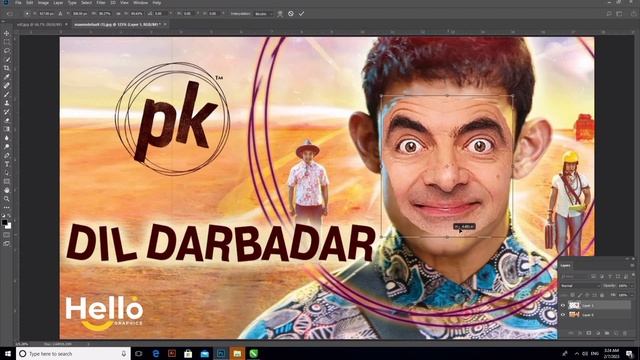Select the Horizontal Type tool
The height and width of the screenshot is (360, 640).
[7, 164]
